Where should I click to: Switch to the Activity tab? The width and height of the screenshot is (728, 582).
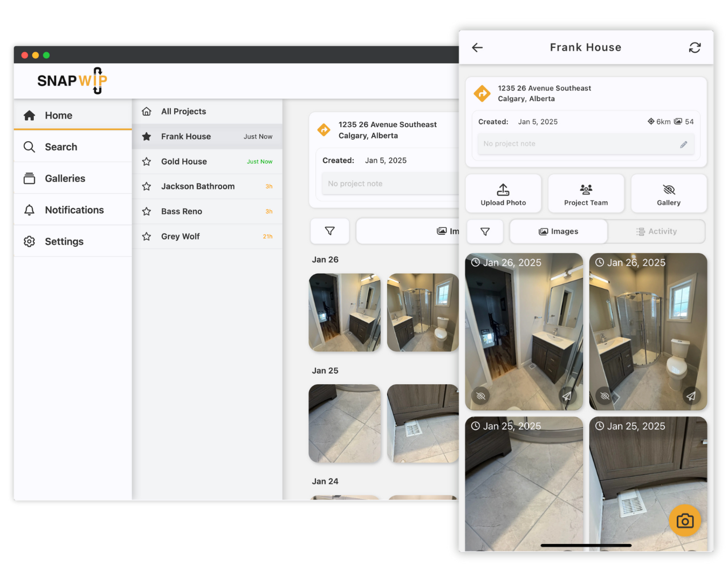[x=657, y=231]
